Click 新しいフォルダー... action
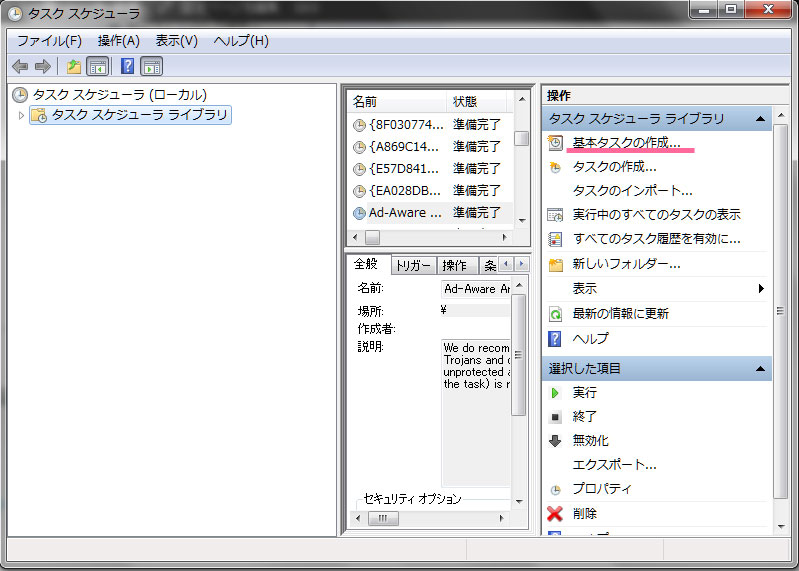This screenshot has height=571, width=799. pos(626,264)
